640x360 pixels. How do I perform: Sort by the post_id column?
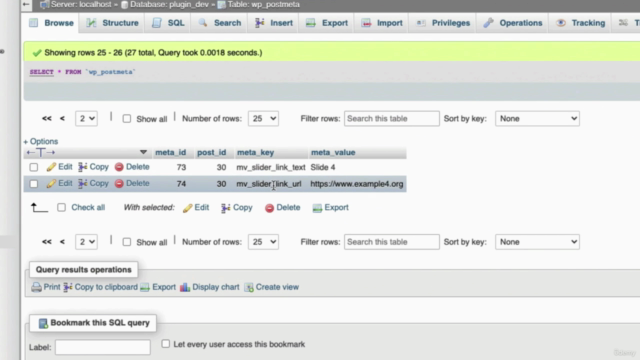[x=211, y=152]
